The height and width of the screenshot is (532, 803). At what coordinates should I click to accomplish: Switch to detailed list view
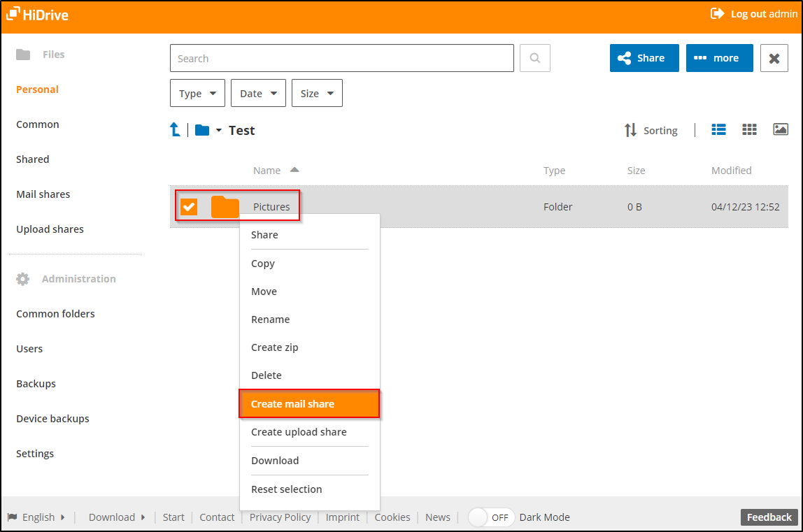[x=718, y=129]
